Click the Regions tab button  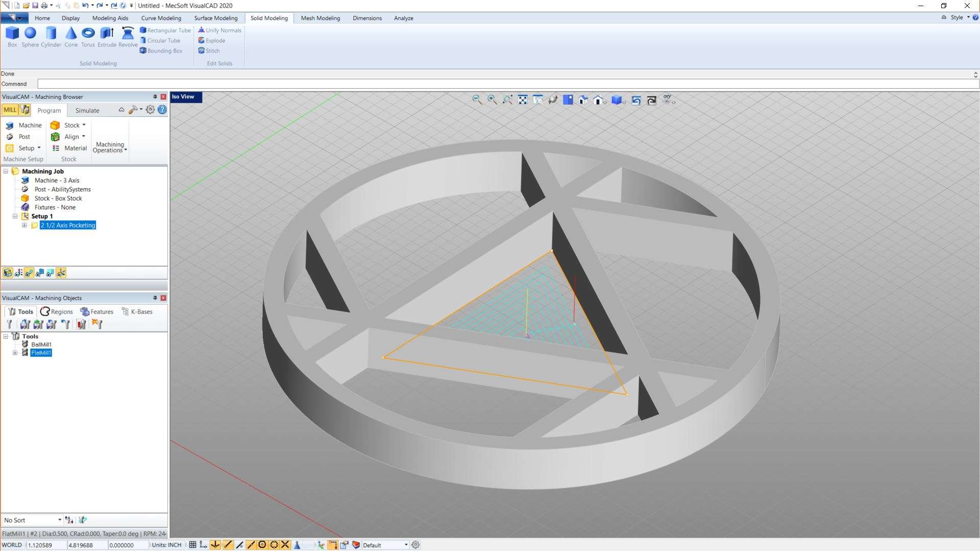57,312
